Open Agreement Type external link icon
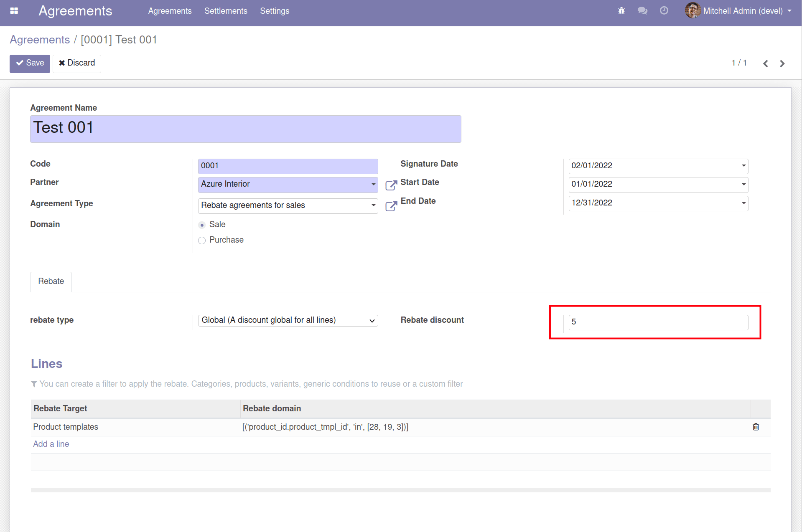This screenshot has width=802, height=532. tap(391, 206)
